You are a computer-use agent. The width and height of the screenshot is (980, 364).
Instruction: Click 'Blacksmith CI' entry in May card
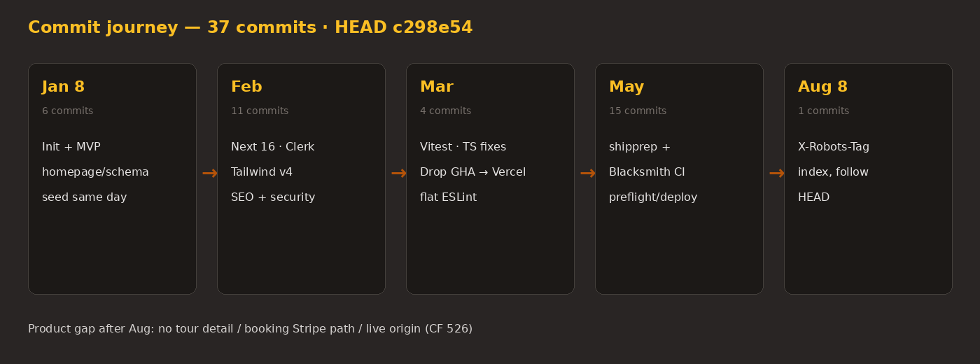647,172
